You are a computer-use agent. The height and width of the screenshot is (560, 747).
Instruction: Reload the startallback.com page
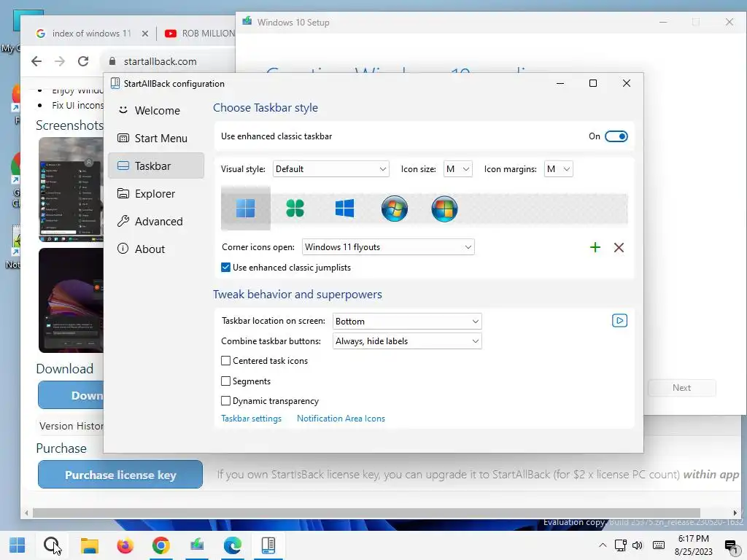[x=83, y=61]
